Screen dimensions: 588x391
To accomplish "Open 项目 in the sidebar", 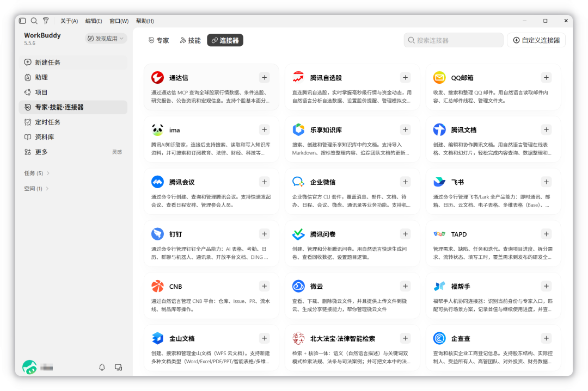I will click(x=73, y=92).
